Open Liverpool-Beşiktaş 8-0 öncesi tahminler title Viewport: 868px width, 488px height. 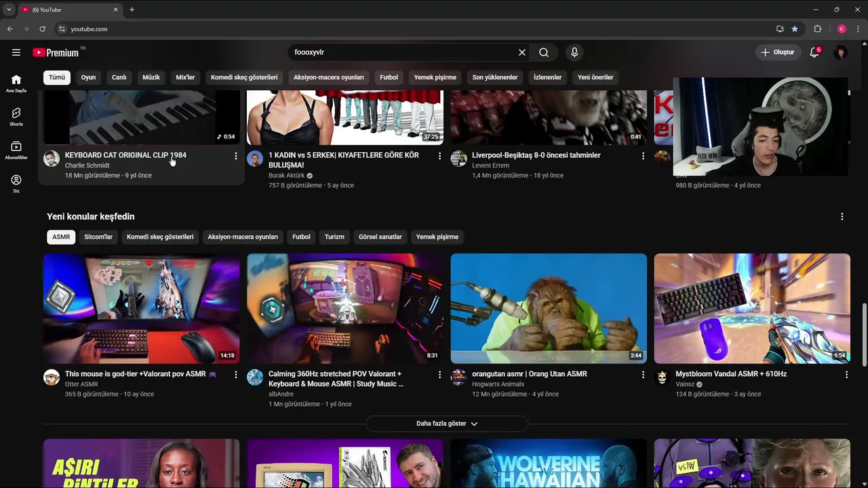(x=536, y=155)
